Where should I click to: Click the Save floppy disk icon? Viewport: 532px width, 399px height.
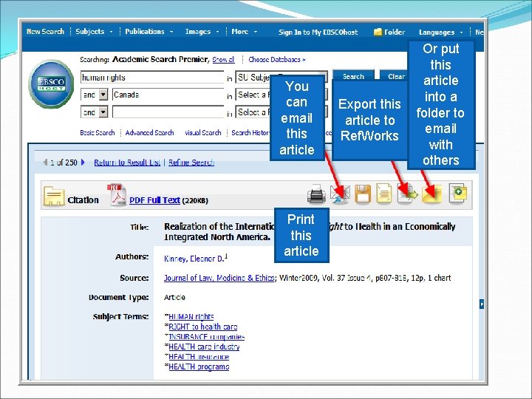tap(362, 194)
